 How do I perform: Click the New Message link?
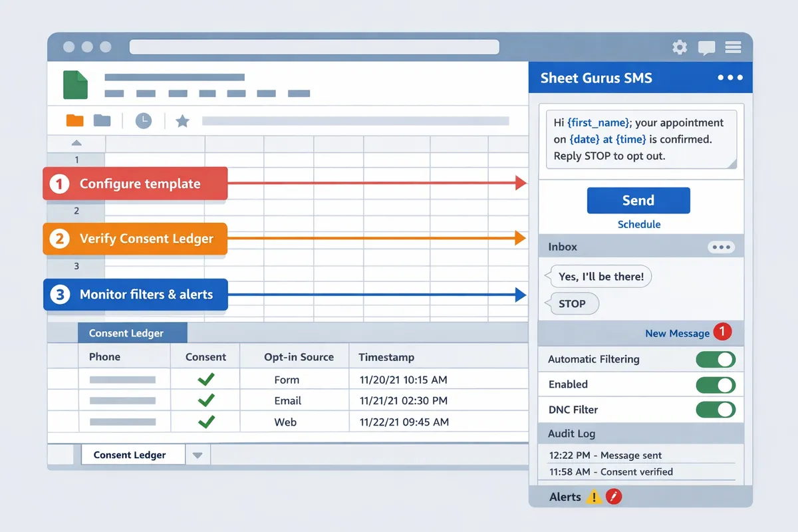[x=677, y=333]
